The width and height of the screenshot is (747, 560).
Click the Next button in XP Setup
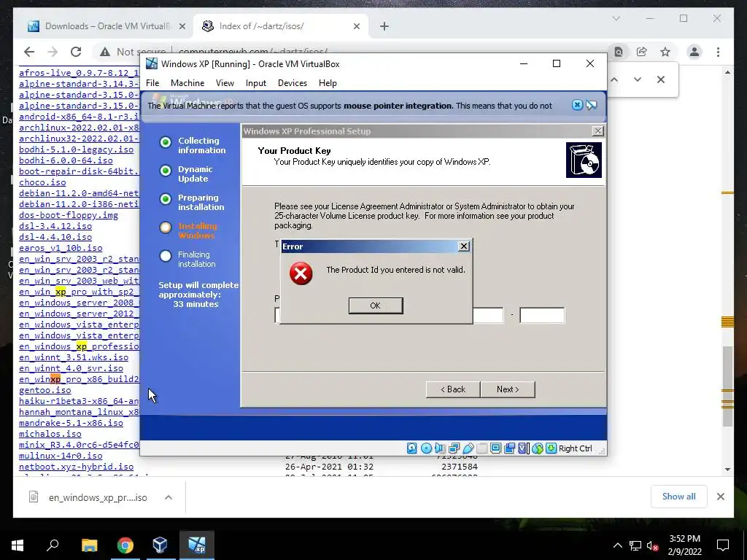(x=508, y=389)
